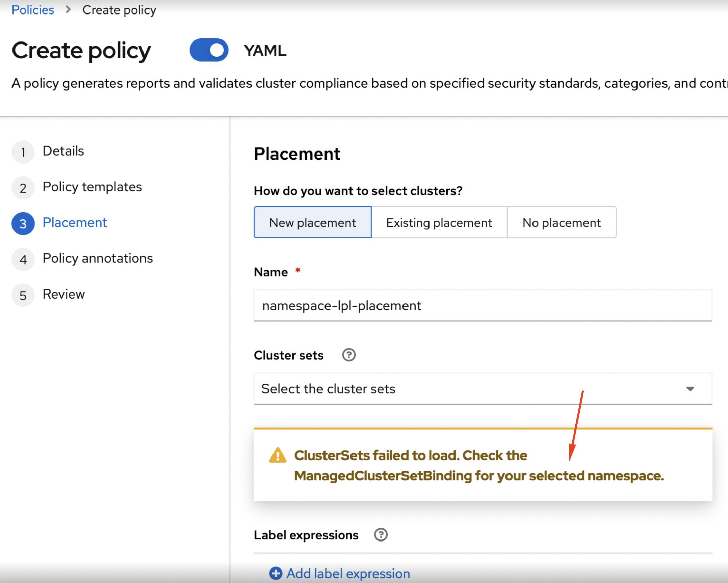This screenshot has width=728, height=583.
Task: Click Cluster sets help icon
Action: pos(349,355)
